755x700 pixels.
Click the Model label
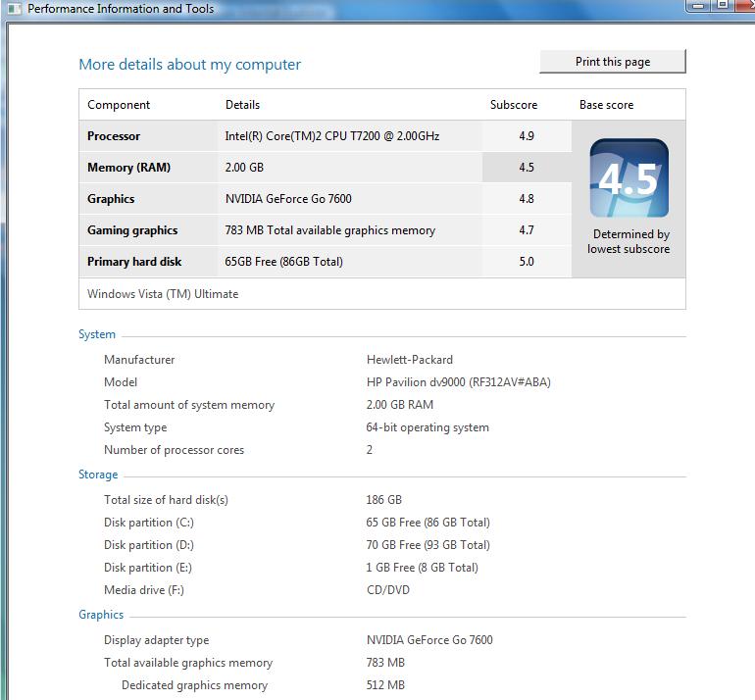point(121,382)
